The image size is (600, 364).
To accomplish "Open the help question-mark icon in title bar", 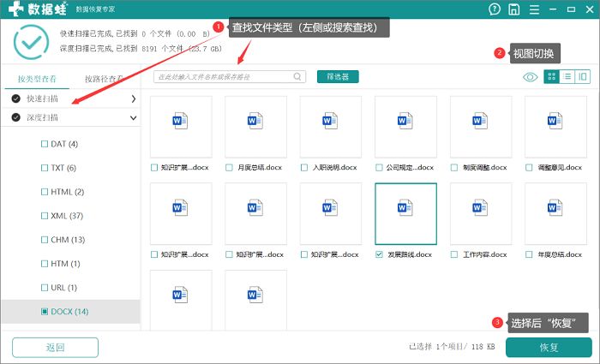I will click(x=495, y=9).
